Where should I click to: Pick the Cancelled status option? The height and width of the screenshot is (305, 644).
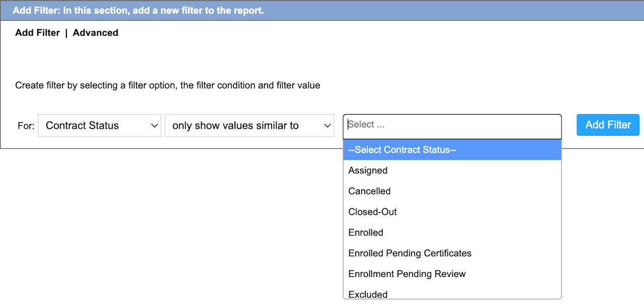[x=369, y=191]
